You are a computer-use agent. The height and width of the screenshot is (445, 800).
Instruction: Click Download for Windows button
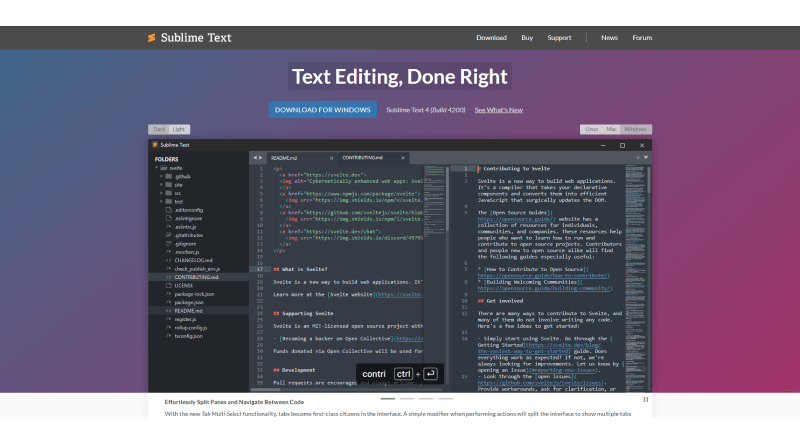322,110
